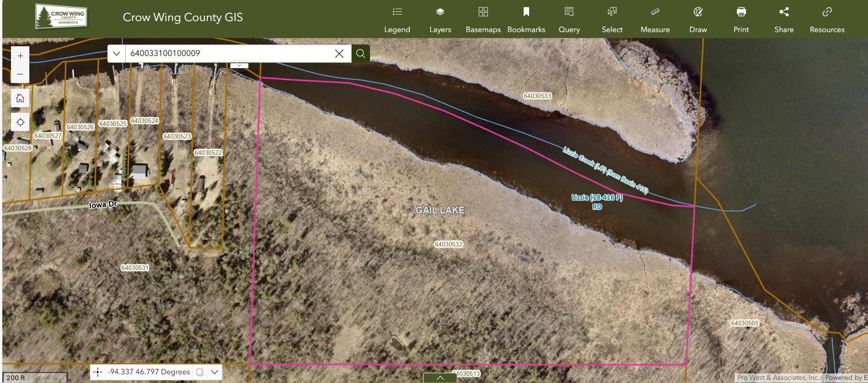Find my current location
The height and width of the screenshot is (383, 868).
(20, 122)
